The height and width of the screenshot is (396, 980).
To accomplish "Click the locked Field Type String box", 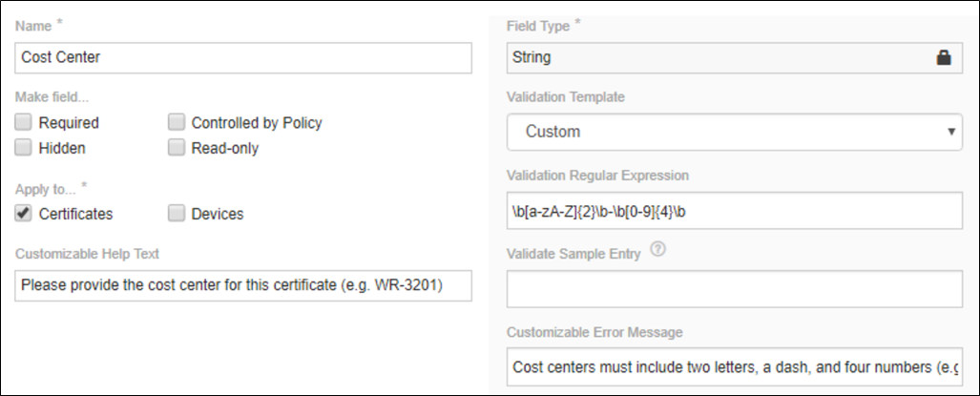I will (x=716, y=57).
